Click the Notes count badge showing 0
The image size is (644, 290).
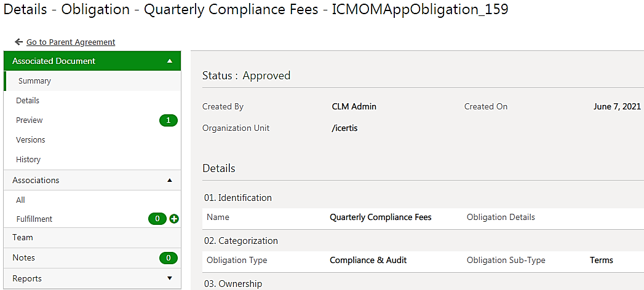click(x=169, y=258)
